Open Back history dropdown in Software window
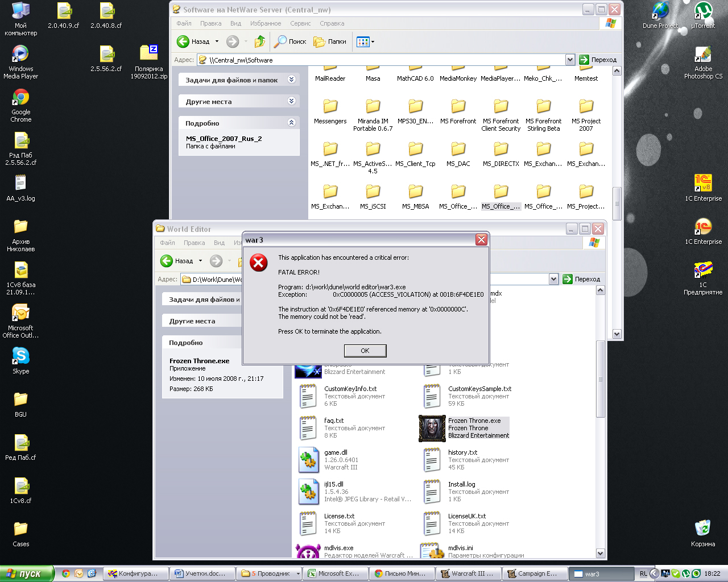 click(x=217, y=41)
